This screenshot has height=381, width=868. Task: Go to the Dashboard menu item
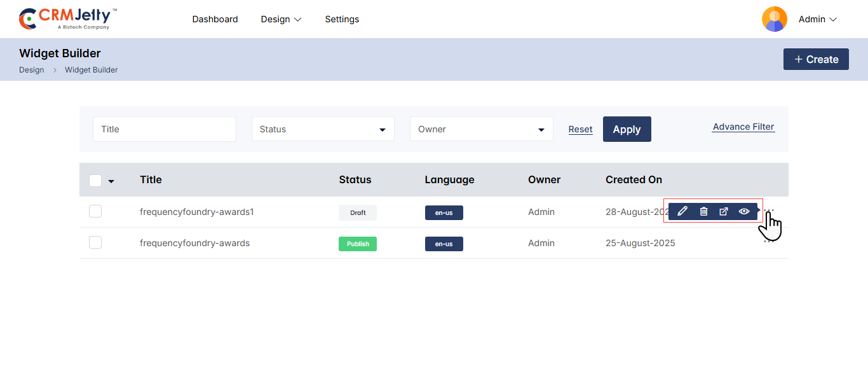[215, 19]
